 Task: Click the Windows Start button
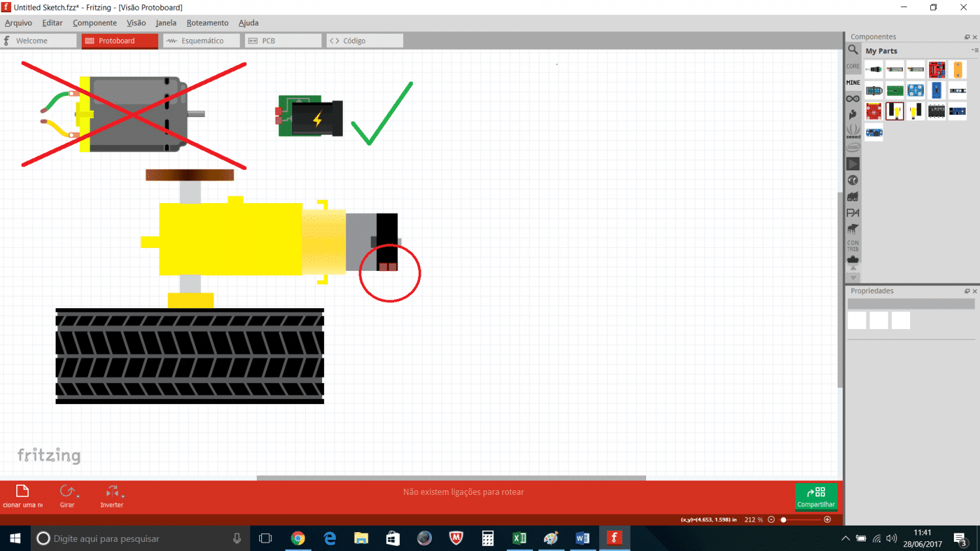tap(14, 538)
